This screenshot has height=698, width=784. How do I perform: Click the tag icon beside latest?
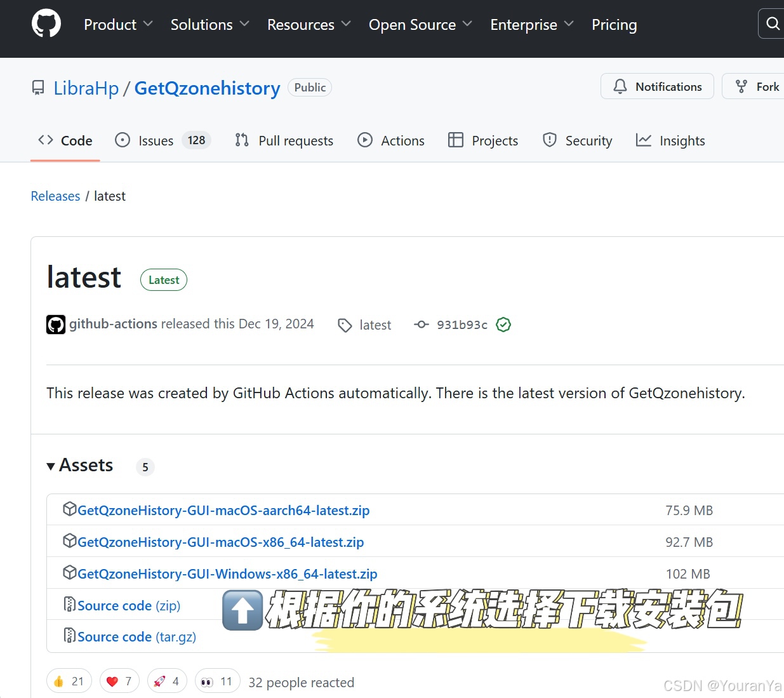[345, 325]
